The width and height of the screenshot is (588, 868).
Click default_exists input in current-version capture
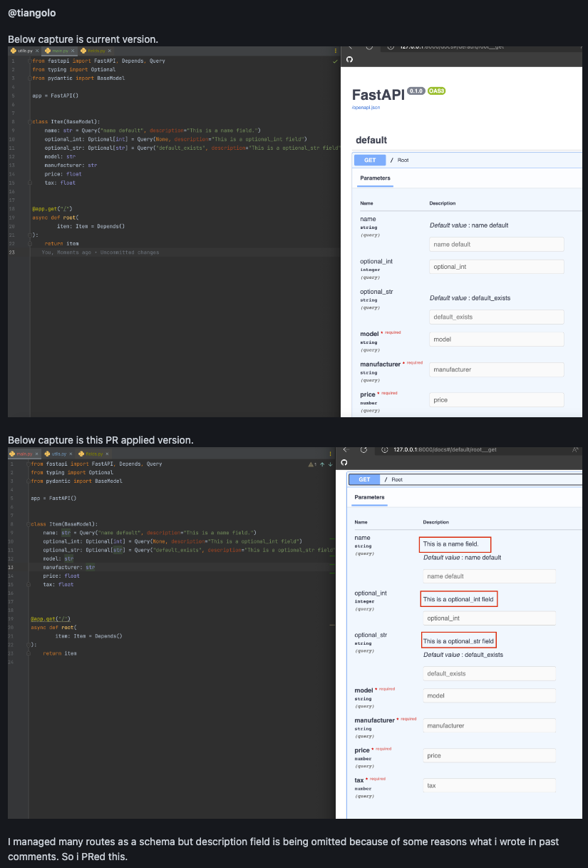tap(497, 317)
